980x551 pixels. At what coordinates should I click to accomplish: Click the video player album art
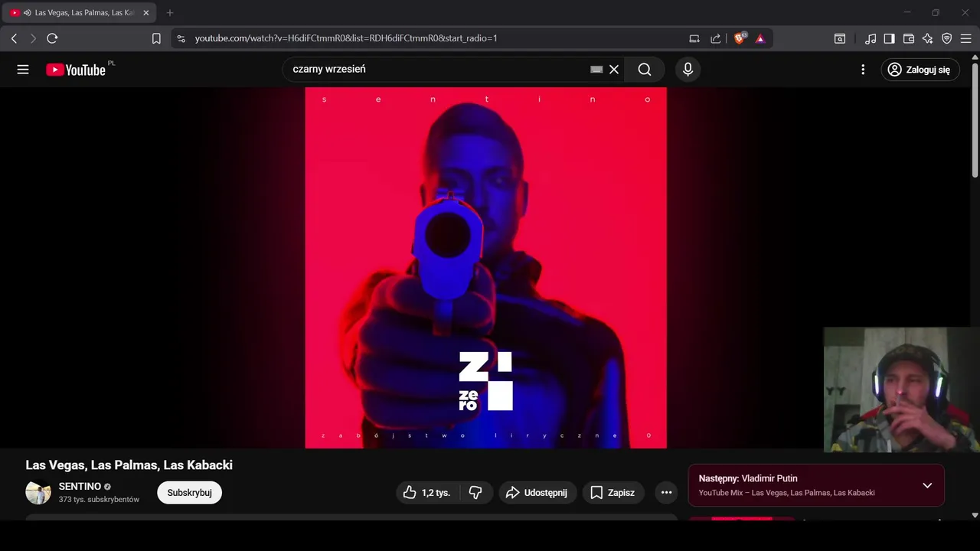(485, 268)
